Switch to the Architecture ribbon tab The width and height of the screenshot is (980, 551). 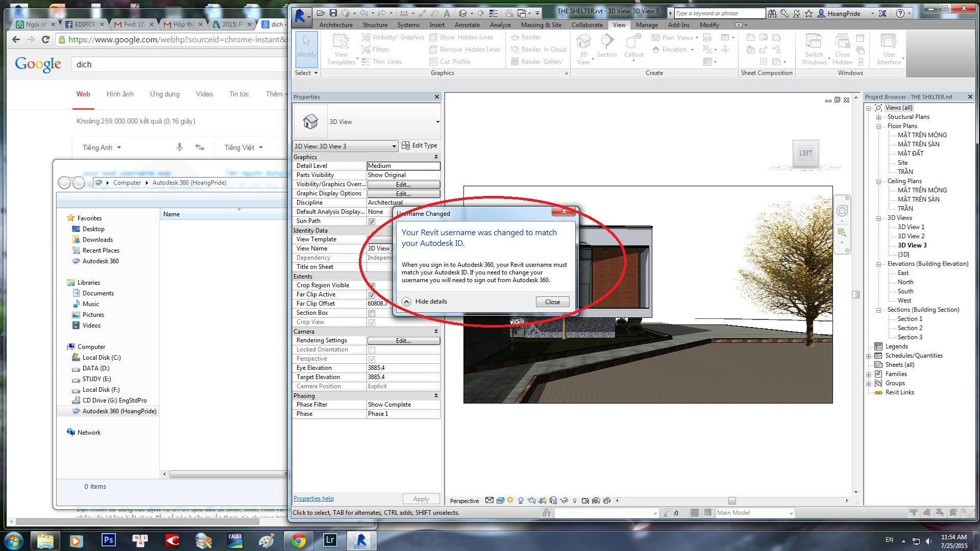coord(336,24)
